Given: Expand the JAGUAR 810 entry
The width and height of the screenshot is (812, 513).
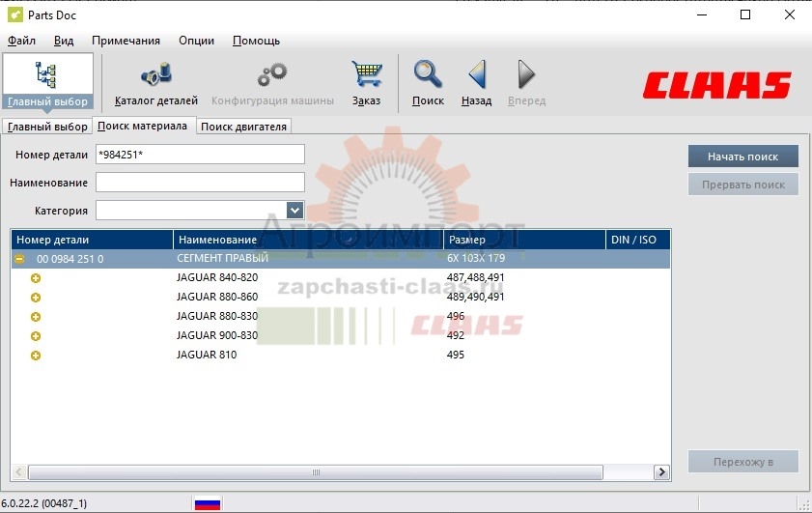Looking at the screenshot, I should tap(35, 356).
